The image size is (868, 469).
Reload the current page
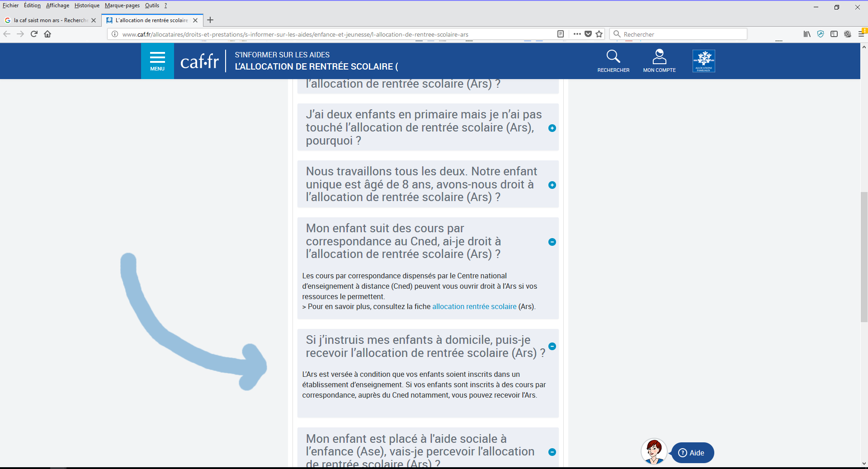(x=34, y=34)
